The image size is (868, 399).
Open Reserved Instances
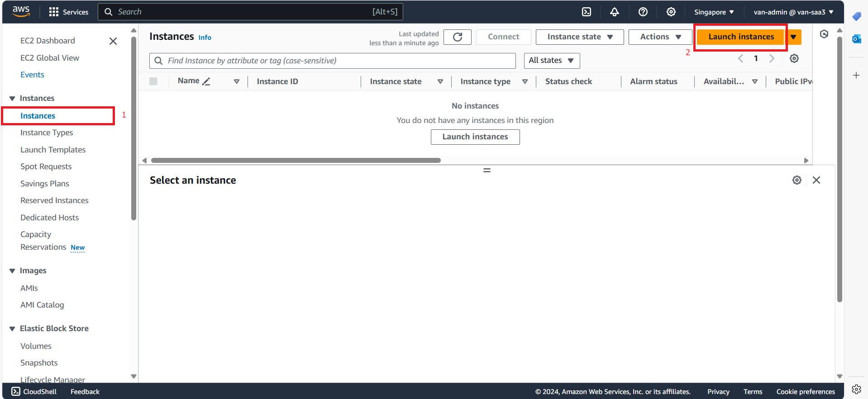(x=54, y=200)
